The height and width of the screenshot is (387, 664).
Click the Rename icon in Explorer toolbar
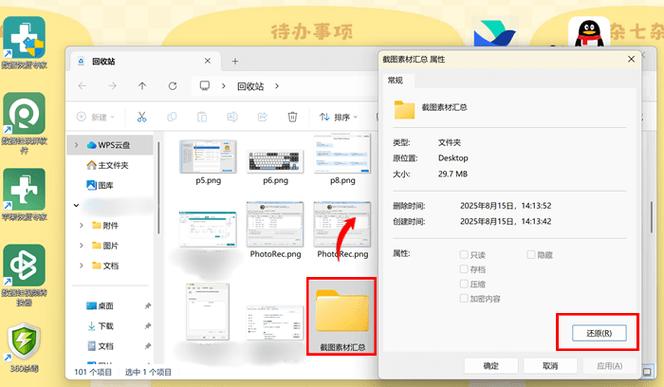232,117
